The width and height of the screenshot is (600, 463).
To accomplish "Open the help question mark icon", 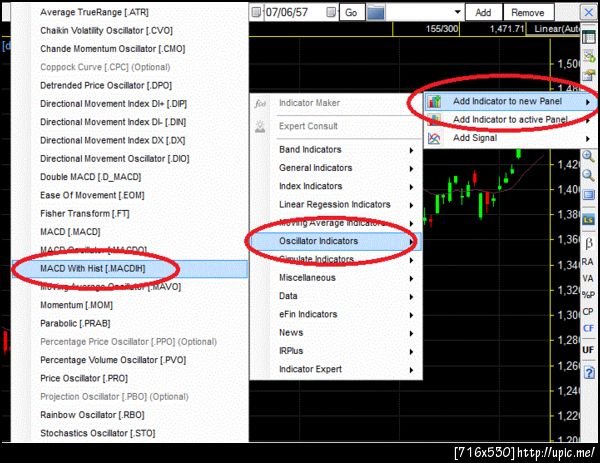I will 589,372.
